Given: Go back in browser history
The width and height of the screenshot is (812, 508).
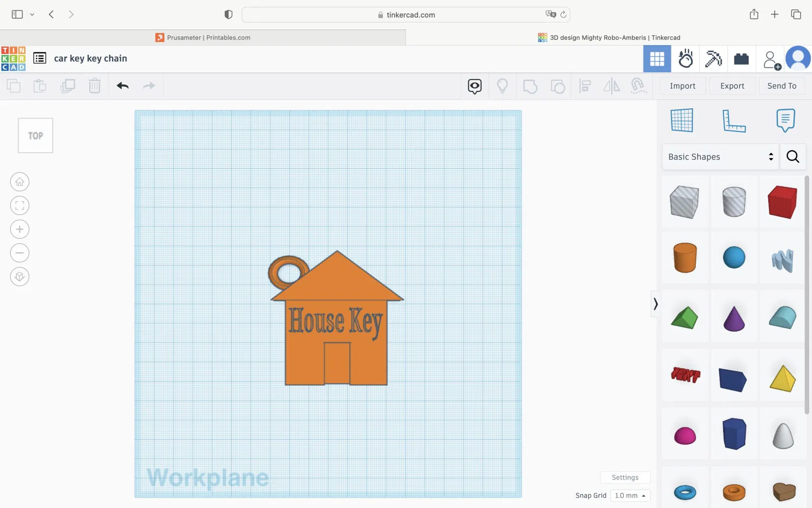Looking at the screenshot, I should (x=51, y=15).
